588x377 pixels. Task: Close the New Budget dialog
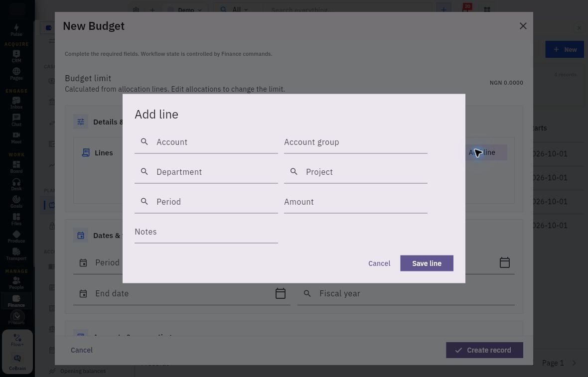[x=523, y=26]
